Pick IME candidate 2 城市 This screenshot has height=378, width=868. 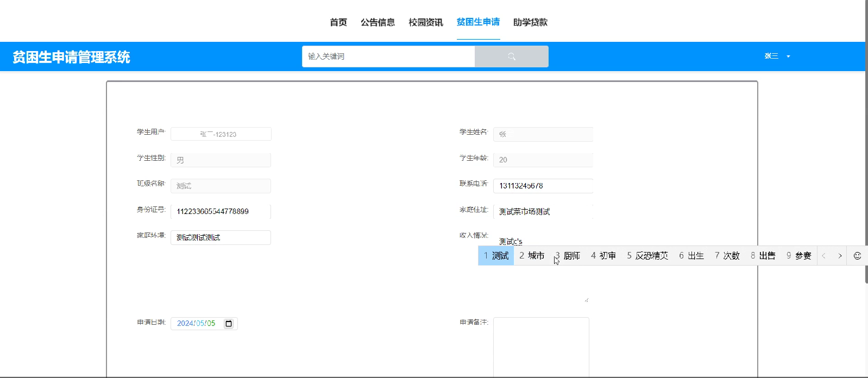(x=532, y=256)
